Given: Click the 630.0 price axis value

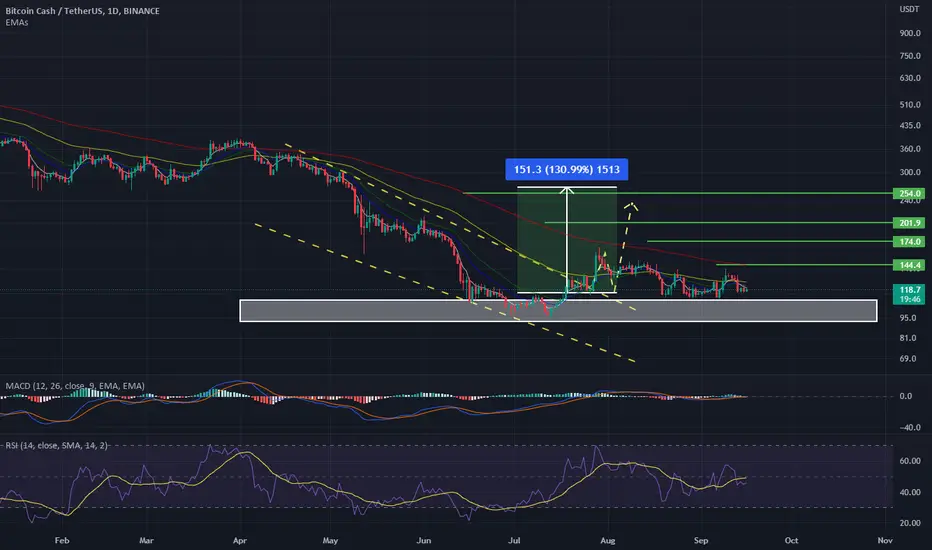Looking at the screenshot, I should tap(910, 78).
